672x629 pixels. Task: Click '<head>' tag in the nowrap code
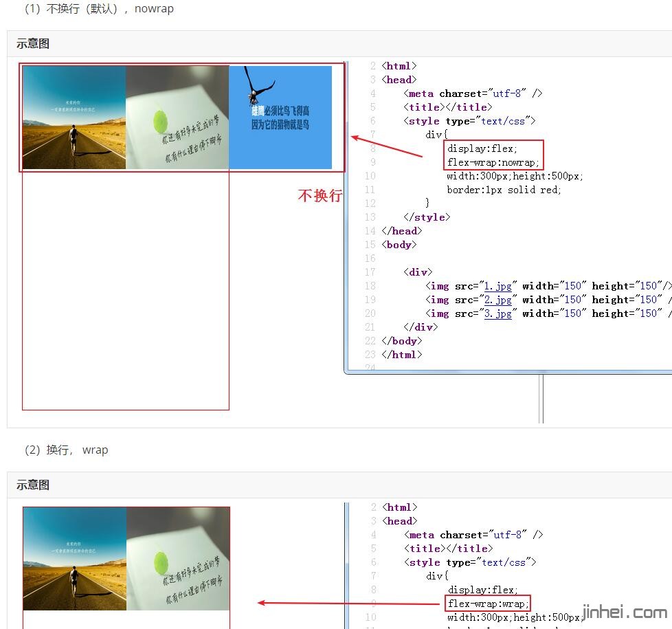coord(399,80)
